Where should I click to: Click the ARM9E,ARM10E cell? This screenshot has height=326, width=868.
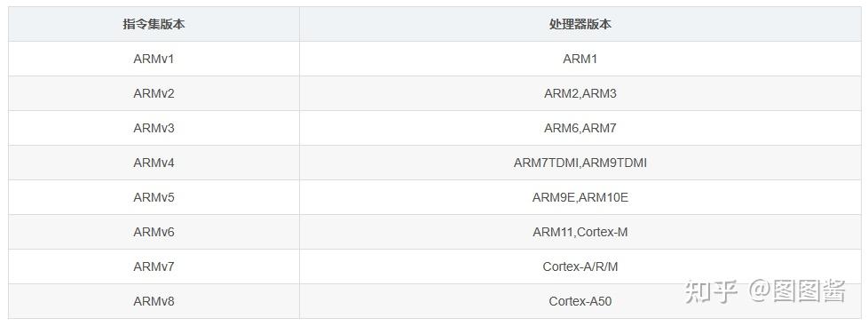click(x=580, y=197)
